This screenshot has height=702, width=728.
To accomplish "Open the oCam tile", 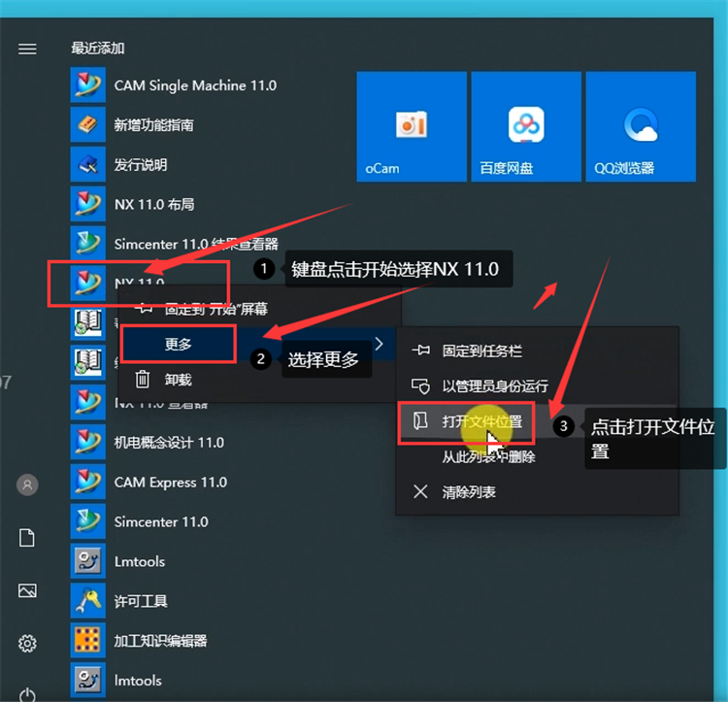I will [412, 126].
